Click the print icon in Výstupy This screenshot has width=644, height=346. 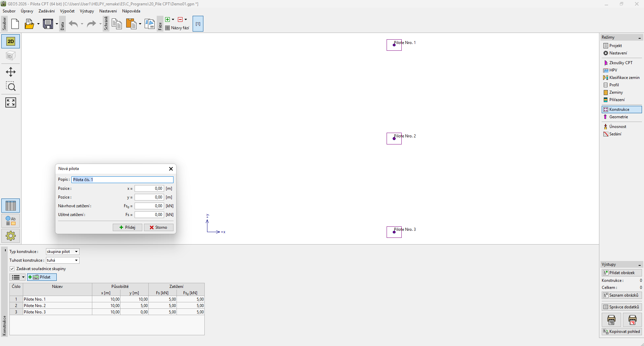click(x=611, y=320)
